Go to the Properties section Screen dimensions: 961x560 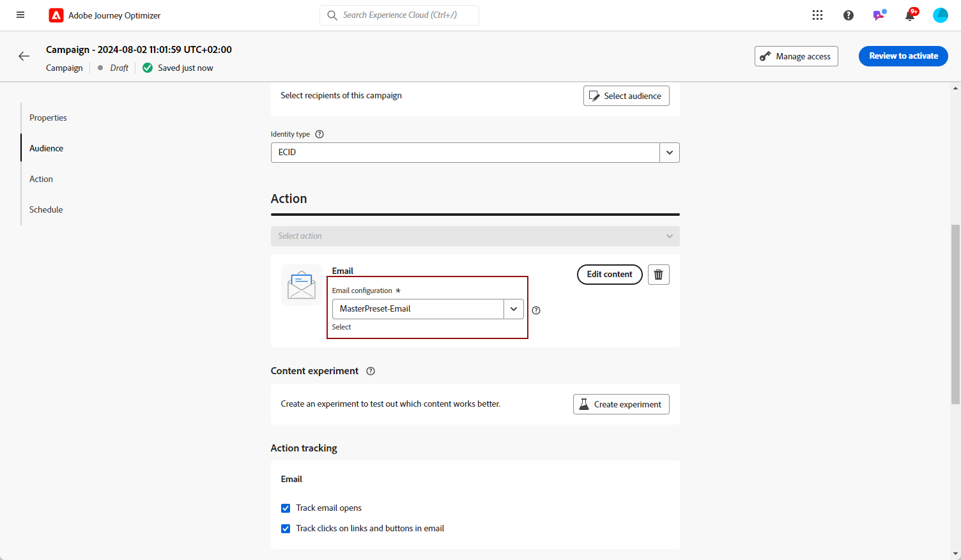coord(48,117)
